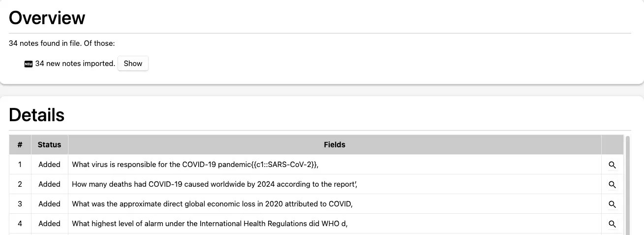Click the 'approximate direct global economic loss' field
The image size is (644, 235).
(213, 204)
